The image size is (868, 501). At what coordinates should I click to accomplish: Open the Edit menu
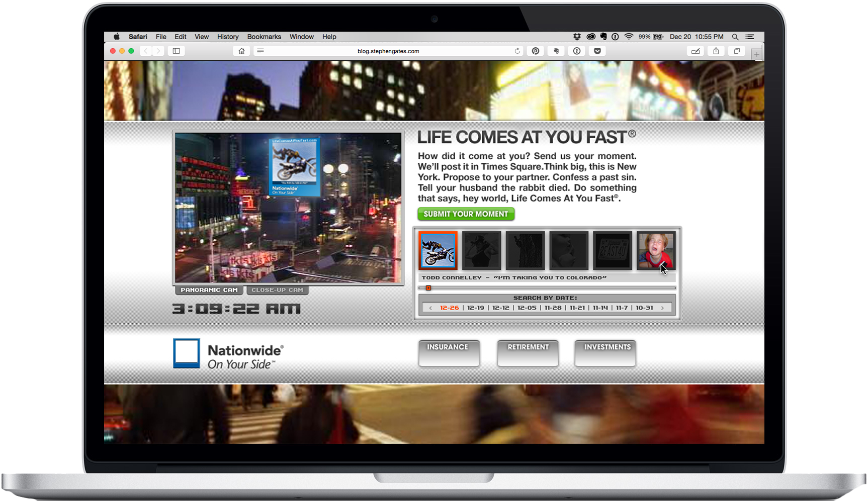[x=181, y=37]
